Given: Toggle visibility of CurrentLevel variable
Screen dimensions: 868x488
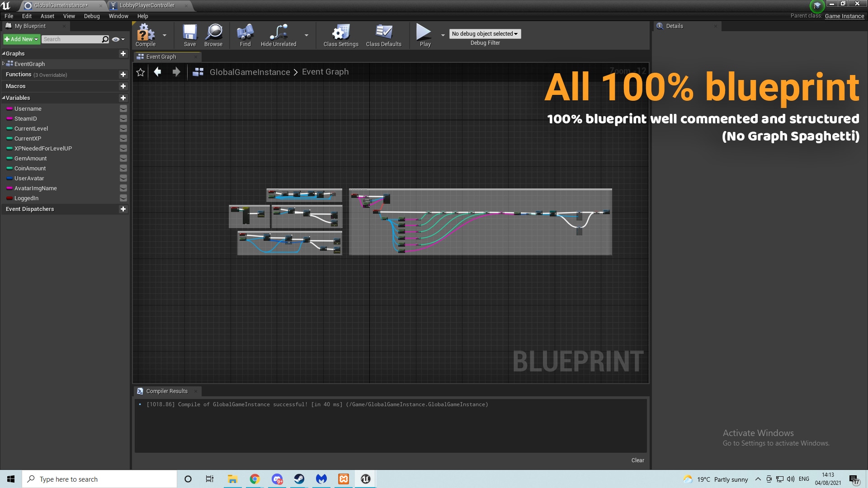Looking at the screenshot, I should 123,129.
